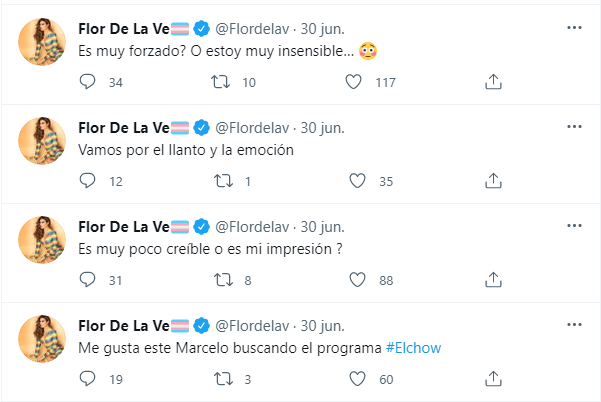Share 'Vamos por el llanto' tweet
The width and height of the screenshot is (601, 402).
coord(492,181)
